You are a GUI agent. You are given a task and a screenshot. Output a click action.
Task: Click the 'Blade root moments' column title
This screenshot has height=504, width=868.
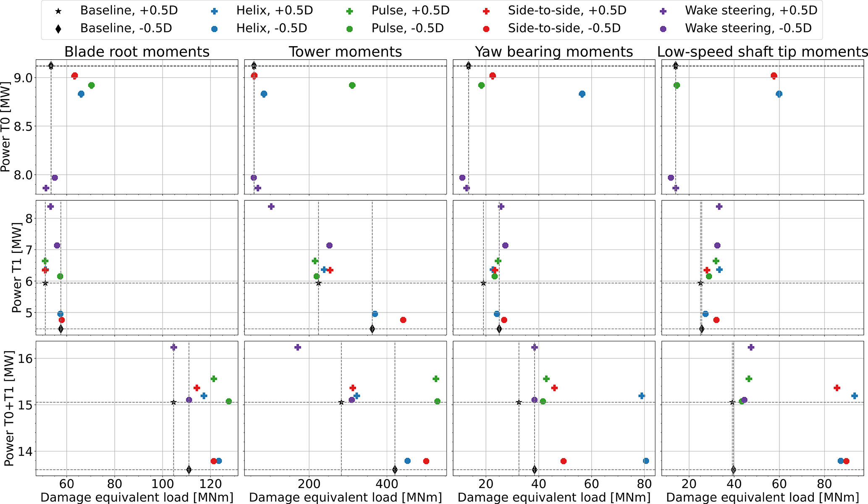tap(136, 52)
